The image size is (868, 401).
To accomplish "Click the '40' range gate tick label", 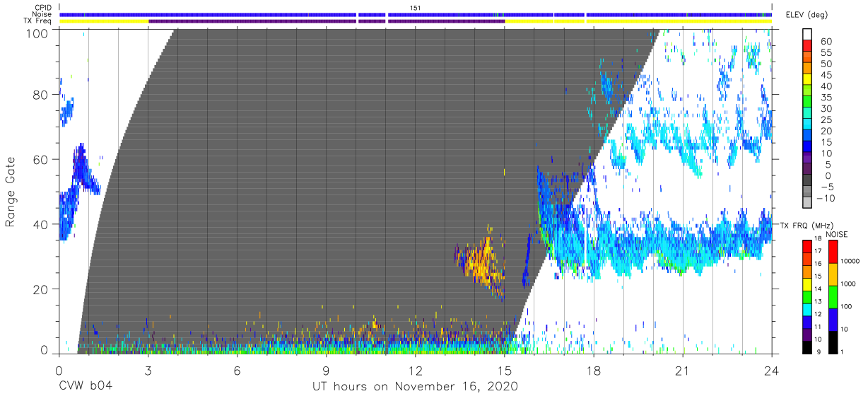I will 41,224.
